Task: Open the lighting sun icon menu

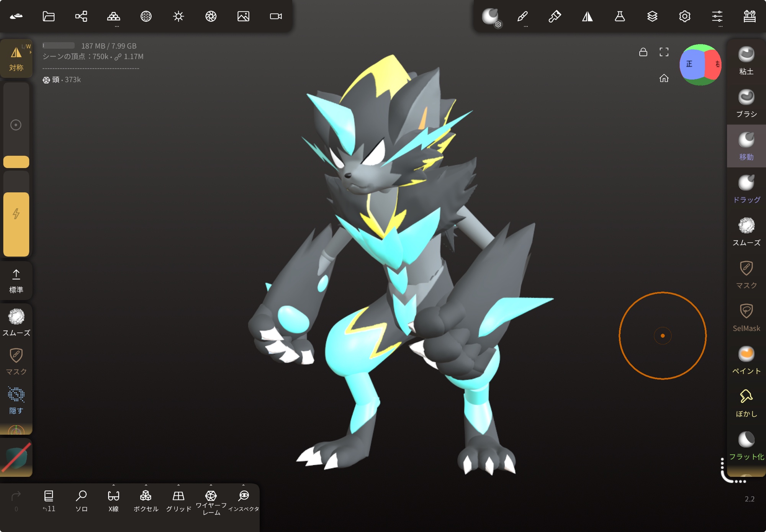Action: (178, 16)
